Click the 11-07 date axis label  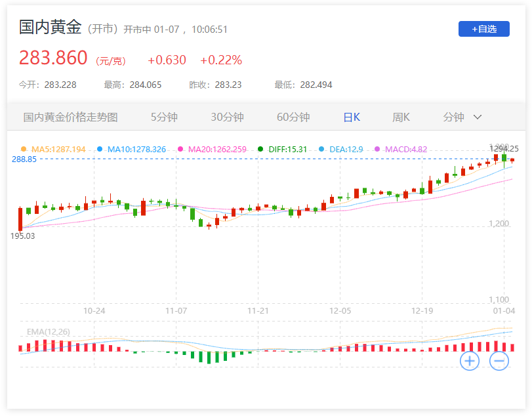pos(176,310)
